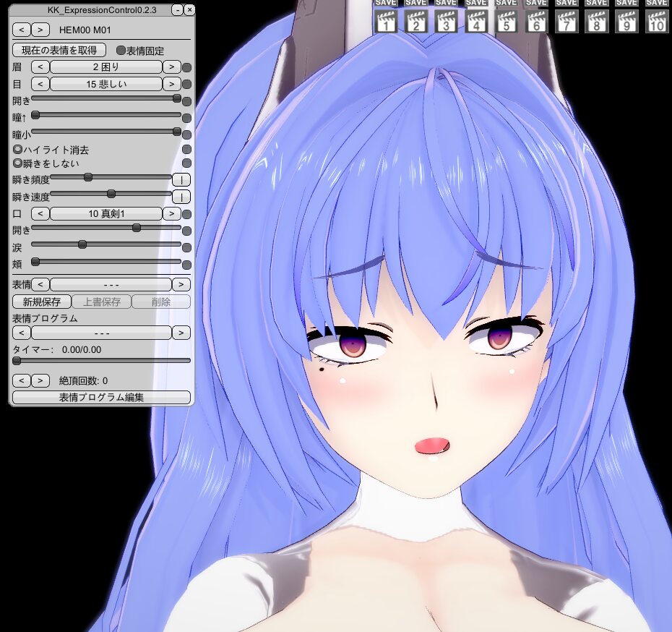Image resolution: width=672 pixels, height=632 pixels.
Task: Toggle round lock button beside 目 row
Action: [187, 84]
